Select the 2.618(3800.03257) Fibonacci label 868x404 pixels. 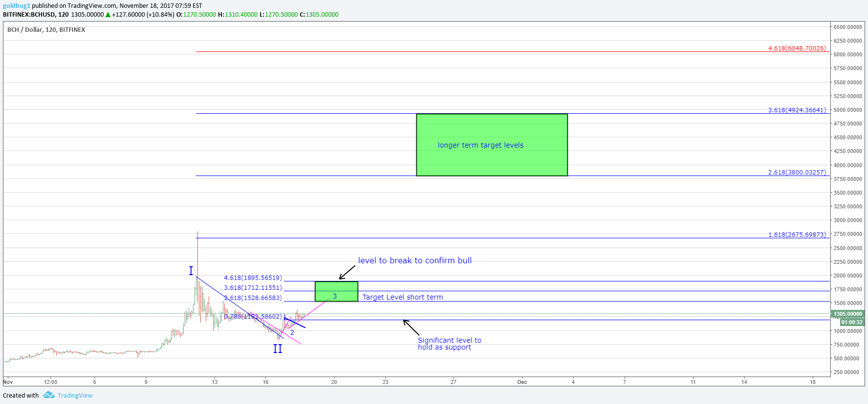tap(797, 172)
